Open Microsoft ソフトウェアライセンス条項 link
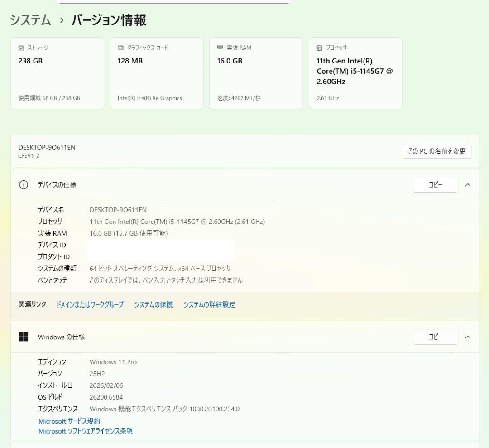Image resolution: width=489 pixels, height=448 pixels. pyautogui.click(x=85, y=431)
